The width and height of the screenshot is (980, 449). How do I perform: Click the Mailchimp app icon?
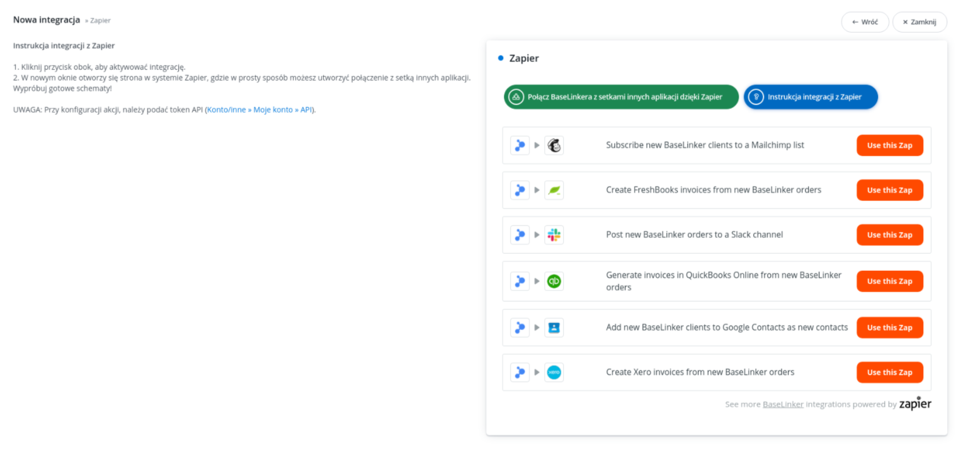(554, 145)
